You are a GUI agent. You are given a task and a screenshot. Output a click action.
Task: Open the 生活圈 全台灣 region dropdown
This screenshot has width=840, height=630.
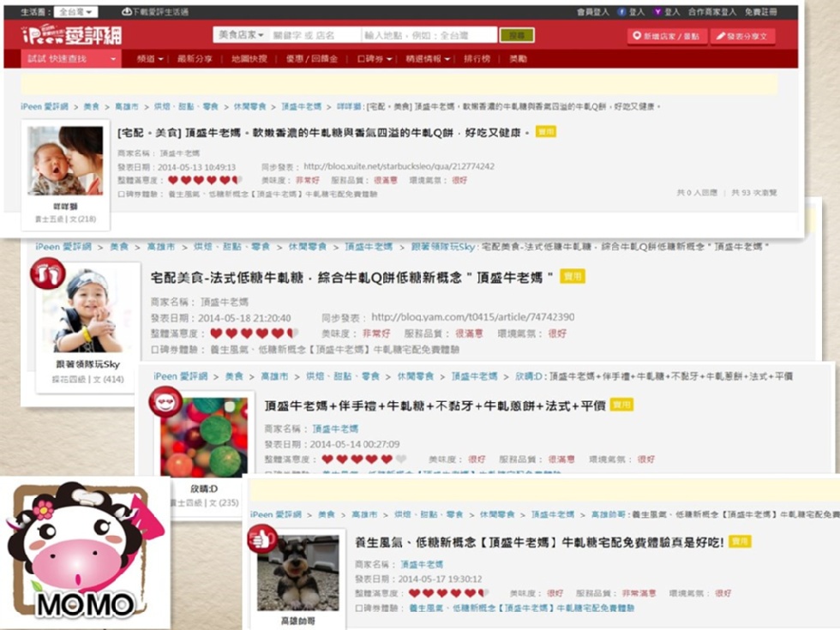point(75,12)
